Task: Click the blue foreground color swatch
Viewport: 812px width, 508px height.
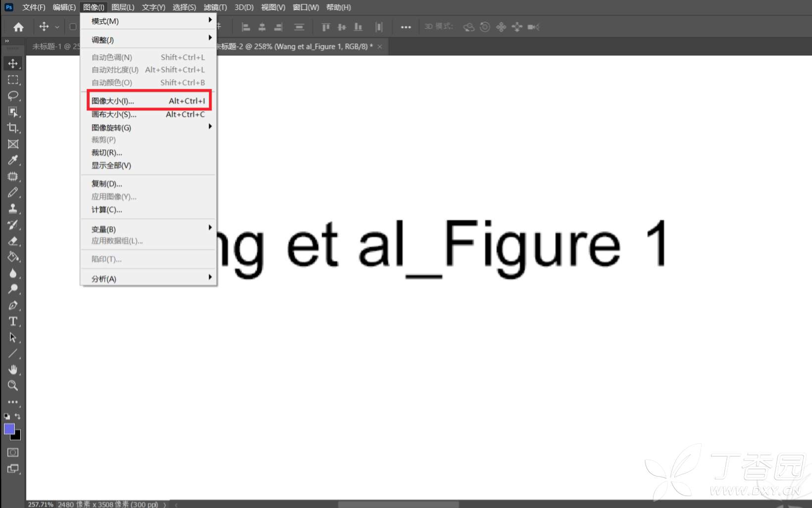Action: (9, 428)
